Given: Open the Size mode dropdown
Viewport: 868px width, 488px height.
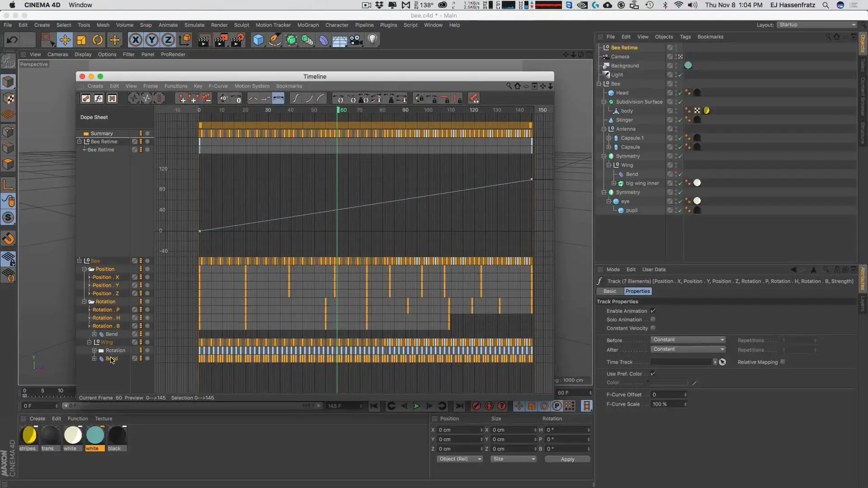Looking at the screenshot, I should [514, 459].
